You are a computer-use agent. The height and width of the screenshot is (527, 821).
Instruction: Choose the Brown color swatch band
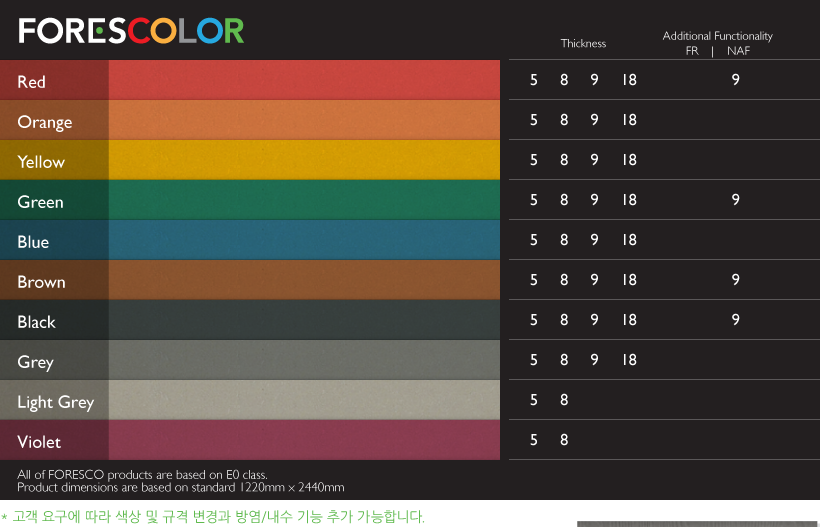[304, 280]
